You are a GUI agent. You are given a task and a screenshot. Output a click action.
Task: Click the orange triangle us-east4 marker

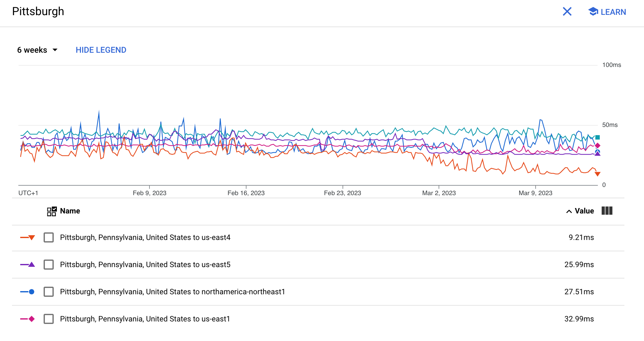click(31, 237)
